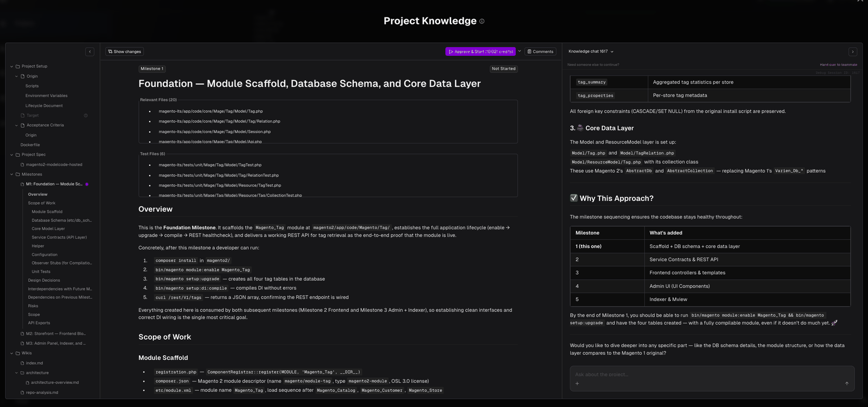
Task: Go to Unit Tests outline item
Action: point(41,272)
